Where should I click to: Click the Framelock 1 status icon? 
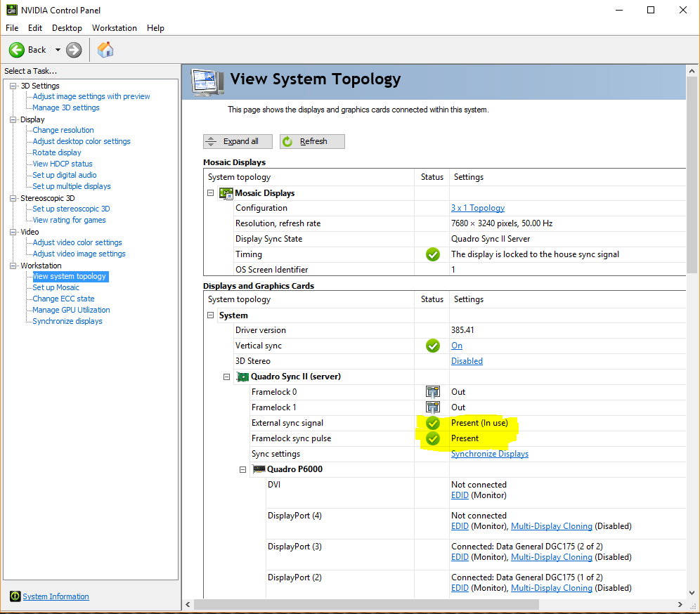click(432, 407)
